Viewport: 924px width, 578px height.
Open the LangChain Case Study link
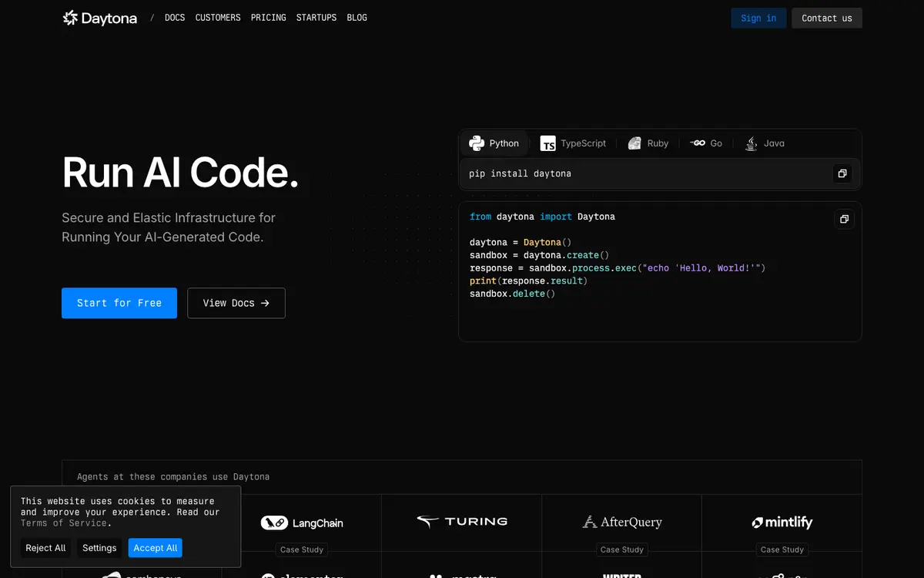point(302,549)
